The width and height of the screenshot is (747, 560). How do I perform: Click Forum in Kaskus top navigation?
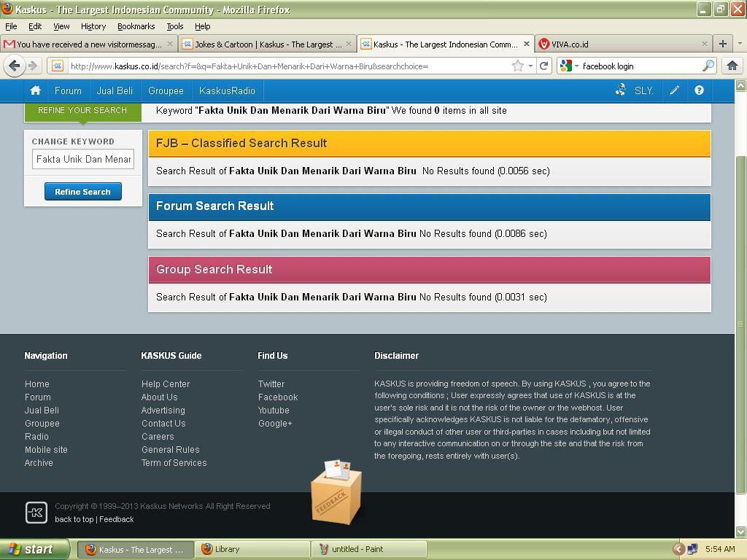click(68, 90)
